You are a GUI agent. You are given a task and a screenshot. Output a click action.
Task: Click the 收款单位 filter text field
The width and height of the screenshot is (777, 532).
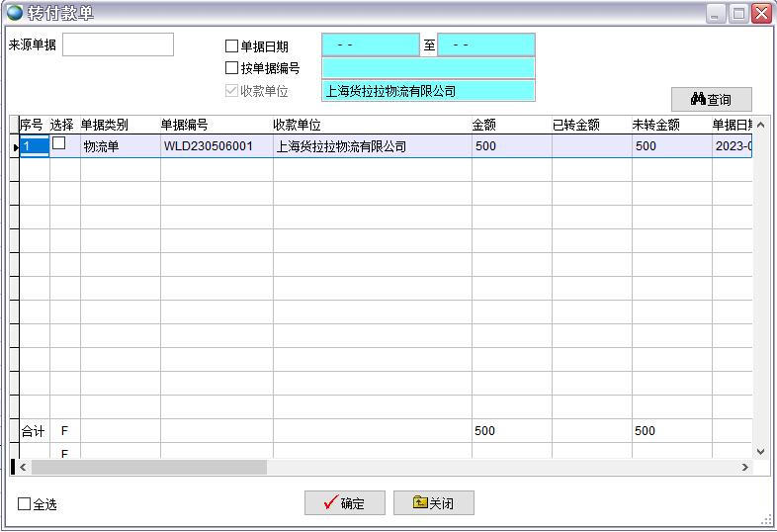click(x=428, y=91)
